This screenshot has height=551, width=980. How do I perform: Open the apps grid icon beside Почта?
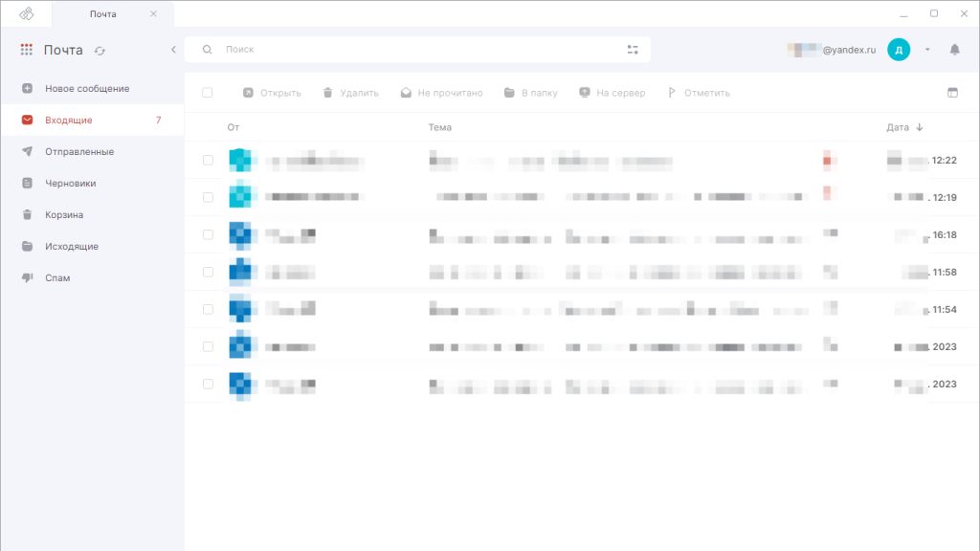coord(27,50)
